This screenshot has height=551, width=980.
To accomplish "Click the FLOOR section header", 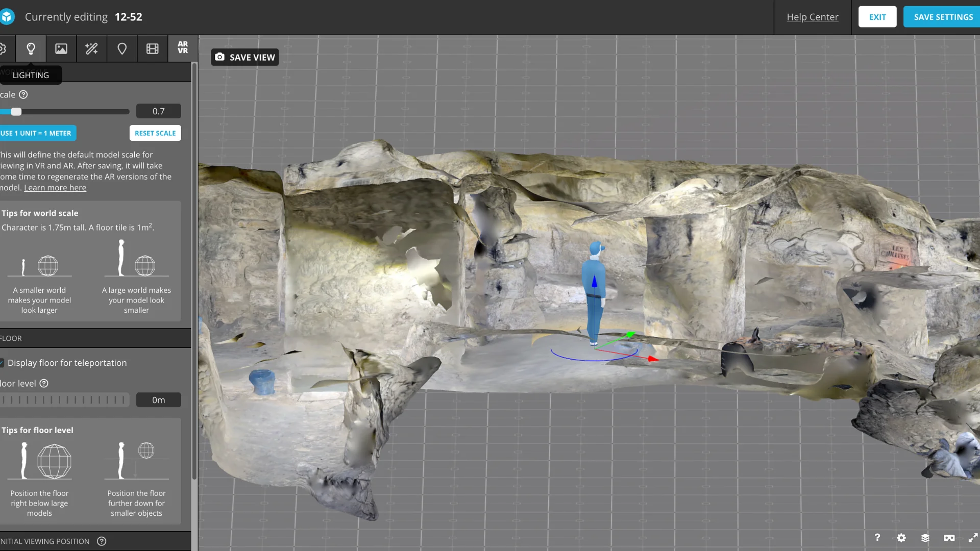I will click(x=95, y=338).
